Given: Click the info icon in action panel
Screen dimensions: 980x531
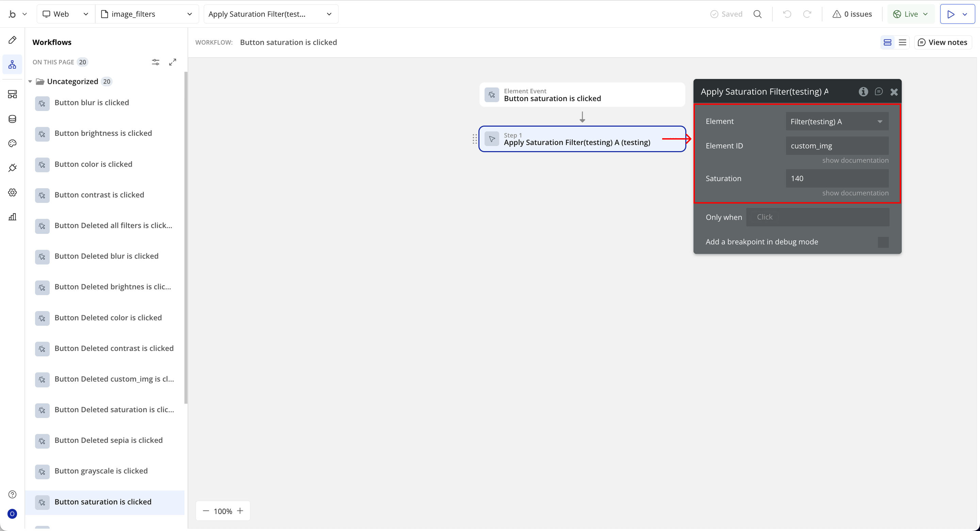Looking at the screenshot, I should (x=863, y=92).
